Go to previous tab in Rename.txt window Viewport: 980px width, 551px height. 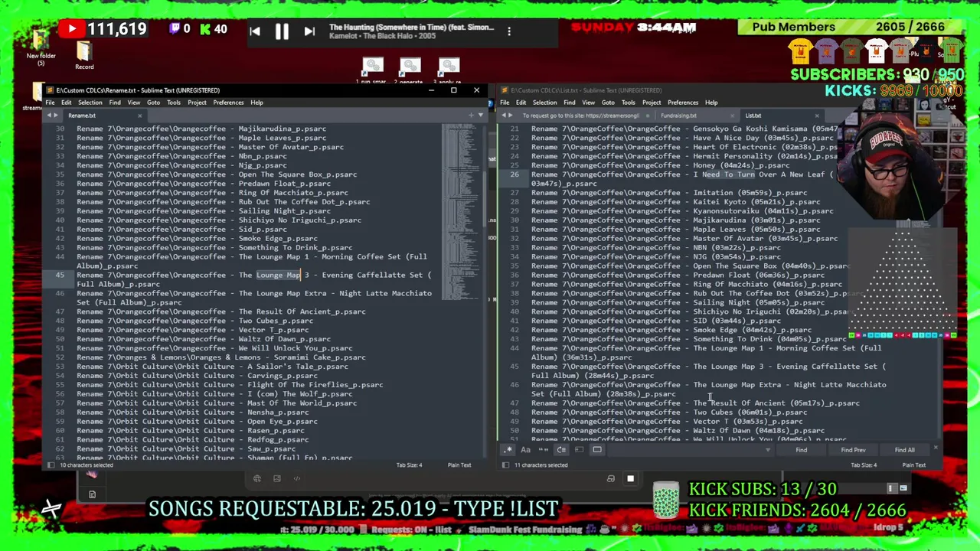click(49, 116)
